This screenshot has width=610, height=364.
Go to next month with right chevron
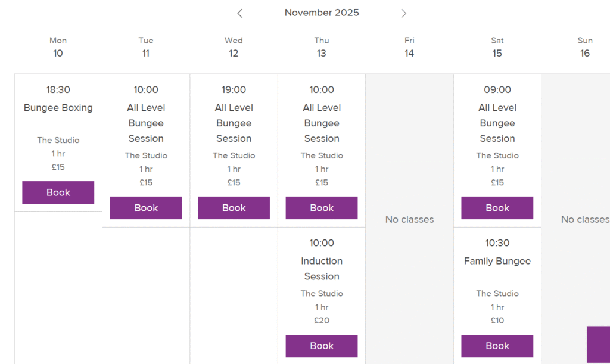click(x=403, y=13)
